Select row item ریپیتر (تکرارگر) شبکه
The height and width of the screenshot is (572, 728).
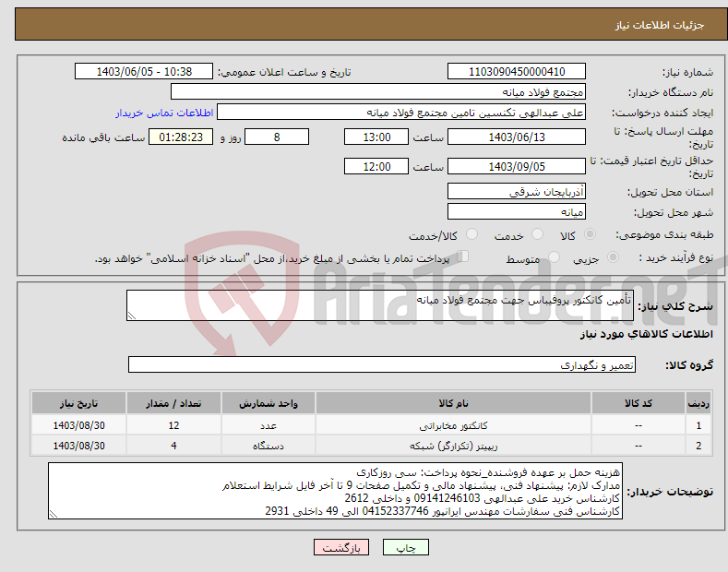(x=454, y=446)
